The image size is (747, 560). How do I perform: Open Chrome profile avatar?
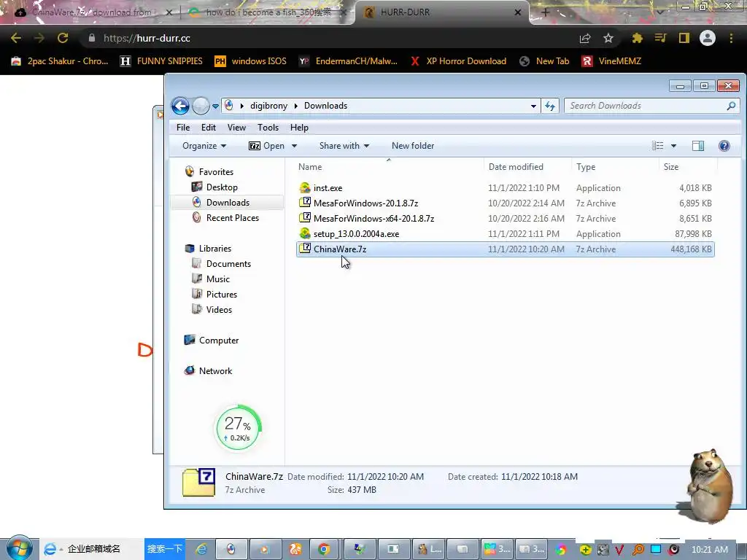click(708, 38)
